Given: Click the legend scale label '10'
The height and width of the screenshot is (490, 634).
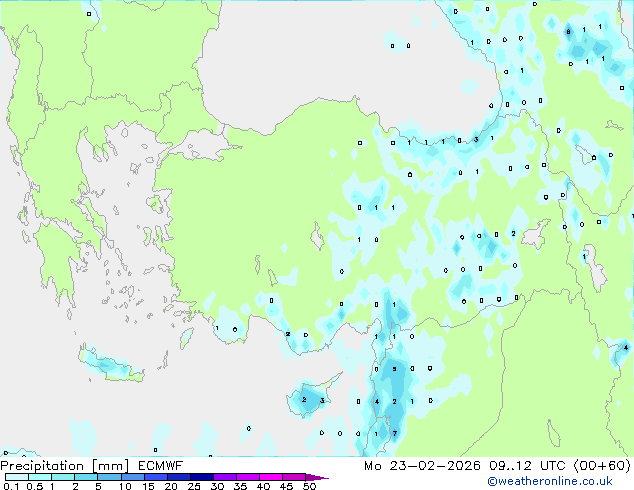Looking at the screenshot, I should tap(125, 486).
